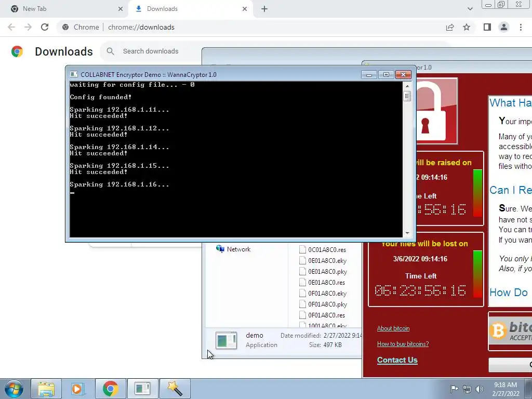Click the demo application thumbnail in details pane

tap(226, 340)
